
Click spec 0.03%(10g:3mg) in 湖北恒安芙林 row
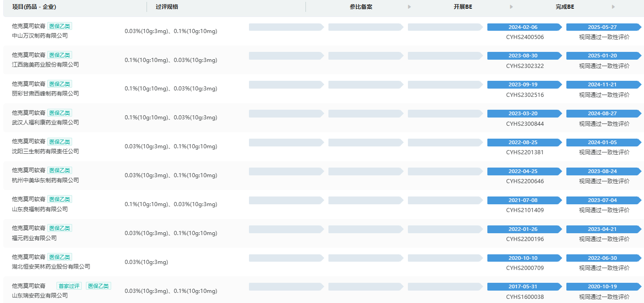pyautogui.click(x=147, y=262)
